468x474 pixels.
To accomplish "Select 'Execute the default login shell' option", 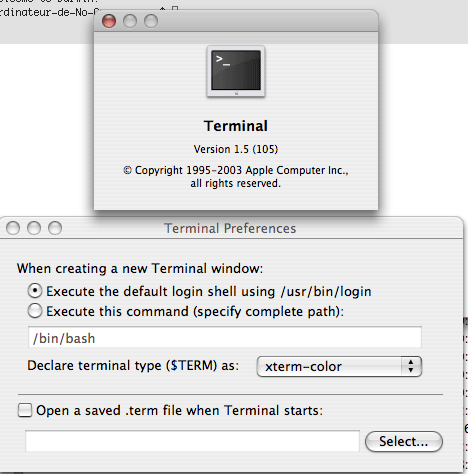I will coord(35,291).
